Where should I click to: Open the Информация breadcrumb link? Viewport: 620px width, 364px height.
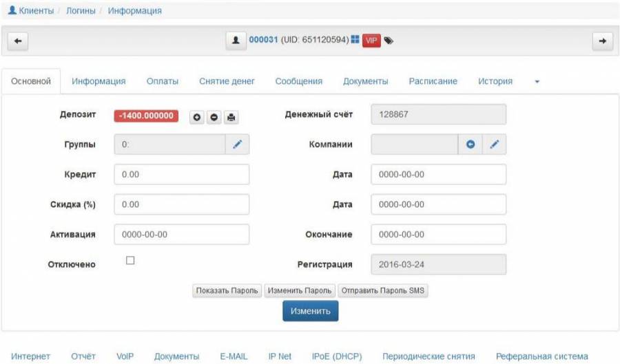tap(134, 10)
